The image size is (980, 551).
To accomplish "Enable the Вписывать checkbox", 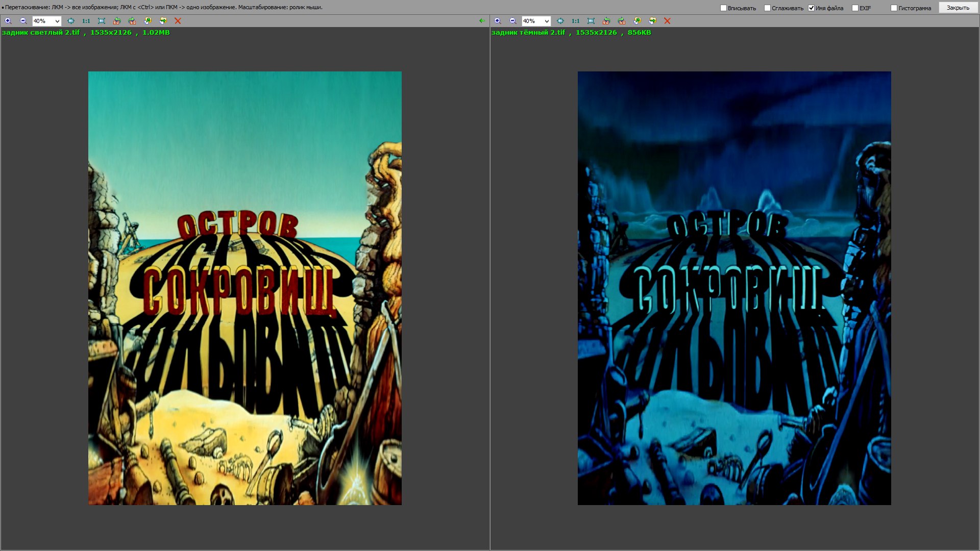I will [723, 8].
